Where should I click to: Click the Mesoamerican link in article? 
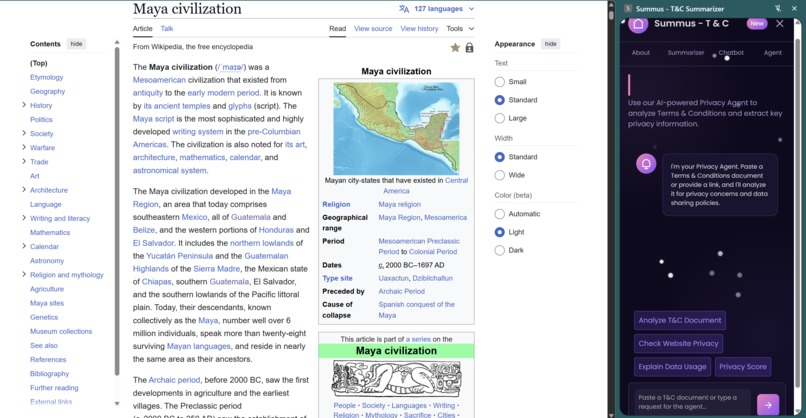pyautogui.click(x=159, y=80)
